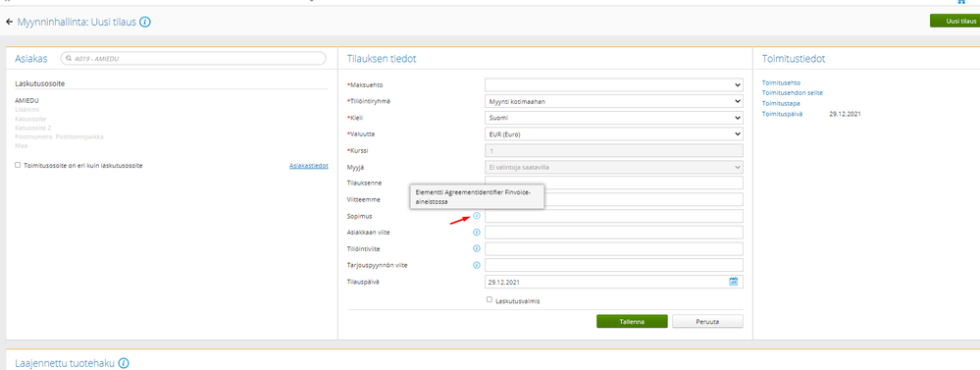Click the Toimitustiedot heading
980x370 pixels.
[794, 59]
